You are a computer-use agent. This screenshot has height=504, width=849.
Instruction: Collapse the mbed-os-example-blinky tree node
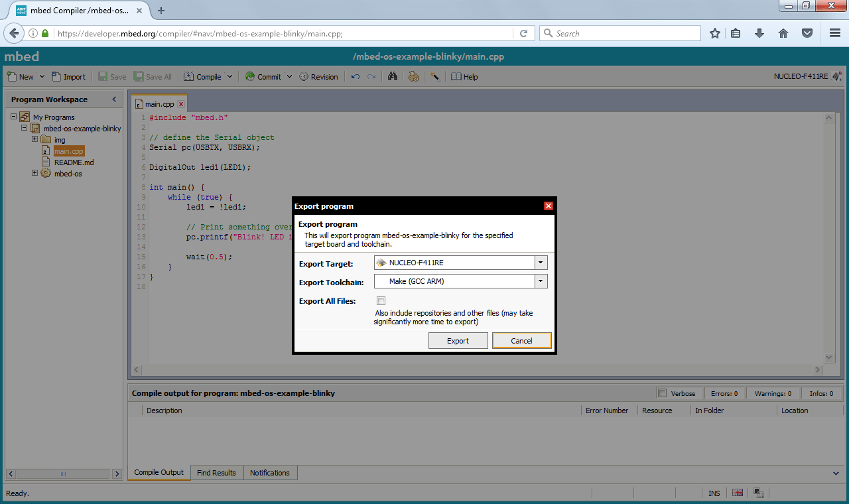pos(24,128)
